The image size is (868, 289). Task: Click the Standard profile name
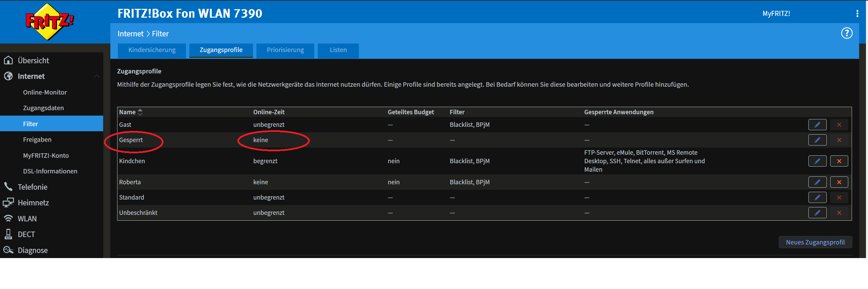(131, 198)
